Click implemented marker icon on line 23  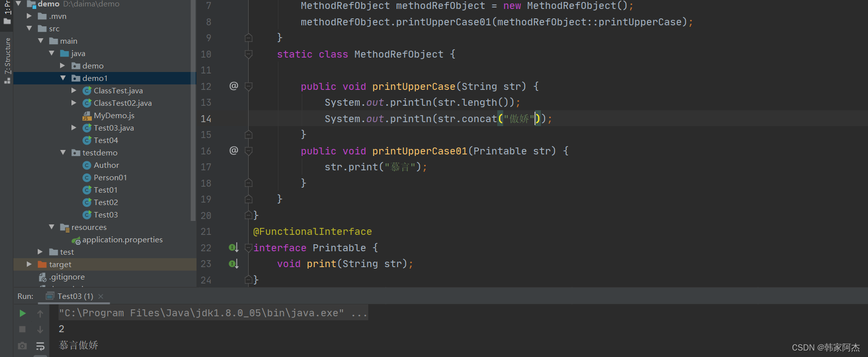pos(233,264)
